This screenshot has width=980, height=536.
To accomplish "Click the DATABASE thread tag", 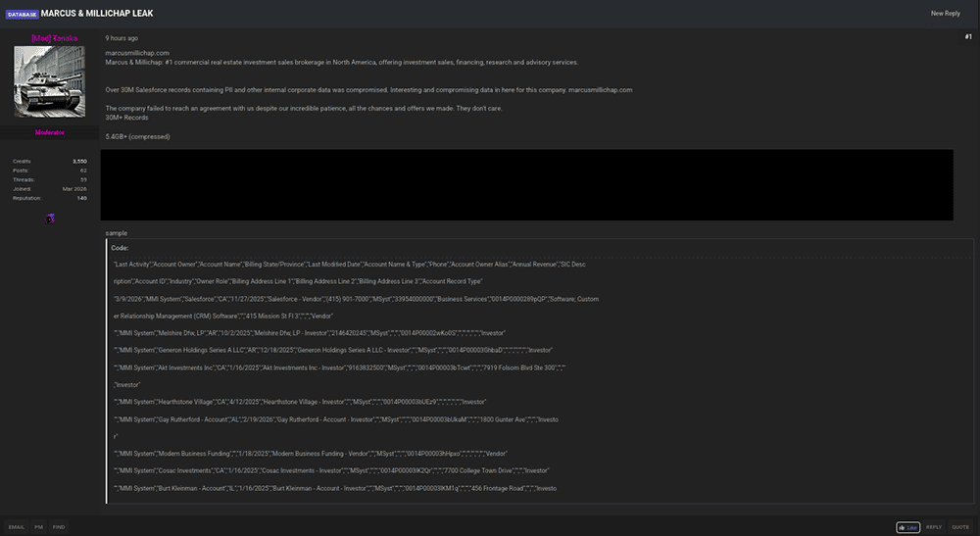I will (x=23, y=14).
